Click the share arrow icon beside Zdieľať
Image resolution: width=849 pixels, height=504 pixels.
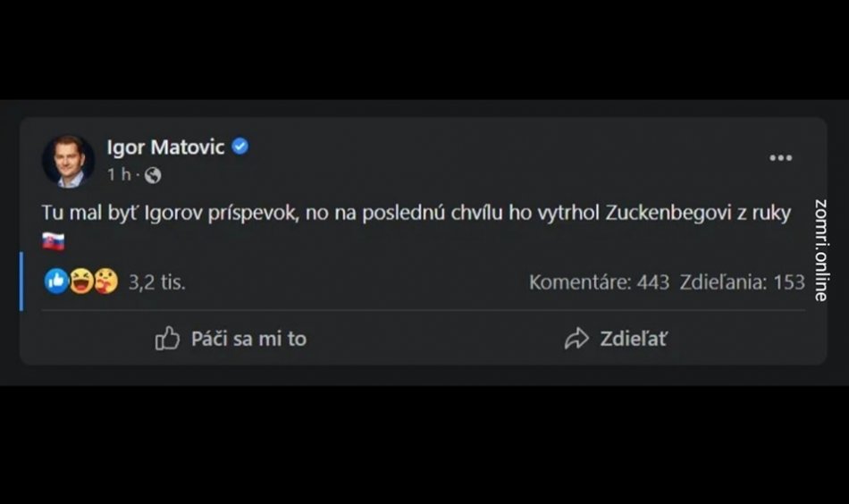(x=576, y=339)
